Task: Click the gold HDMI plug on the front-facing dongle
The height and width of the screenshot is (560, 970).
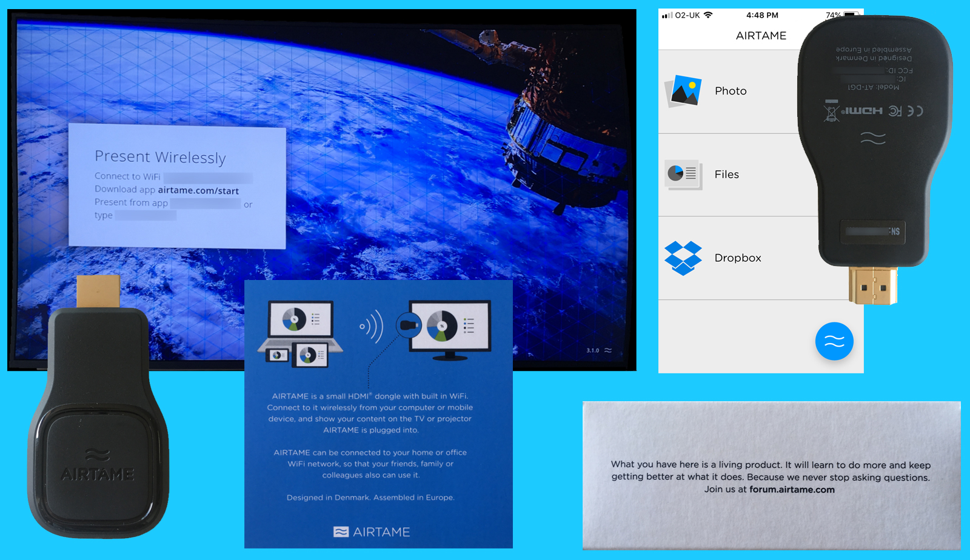Action: 98,291
